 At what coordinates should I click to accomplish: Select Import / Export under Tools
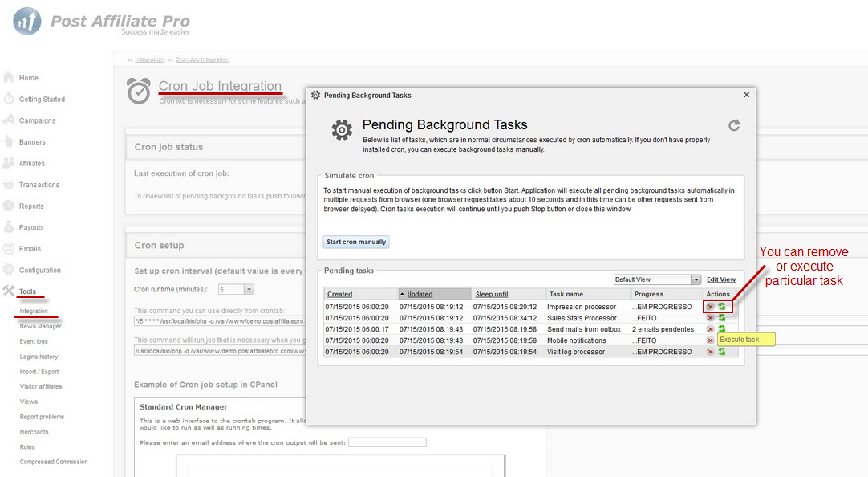pyautogui.click(x=39, y=372)
